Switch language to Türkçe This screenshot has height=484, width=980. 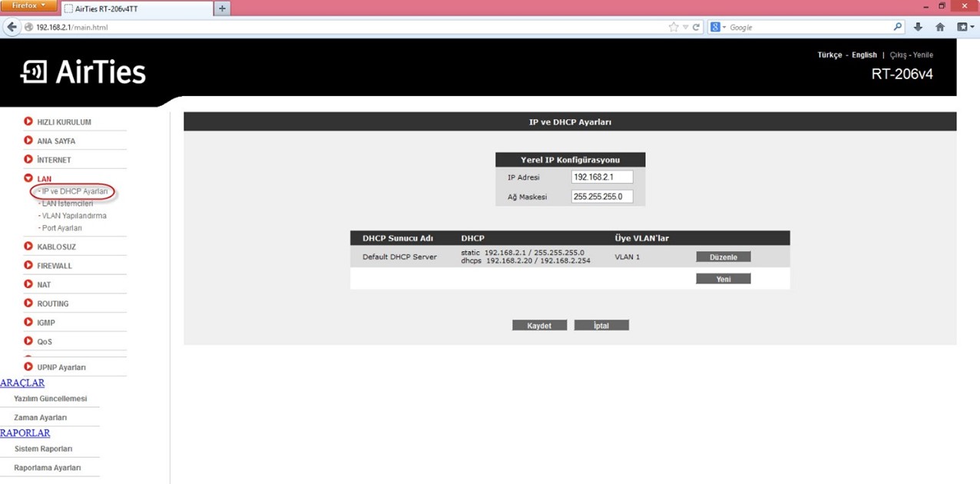tap(829, 55)
